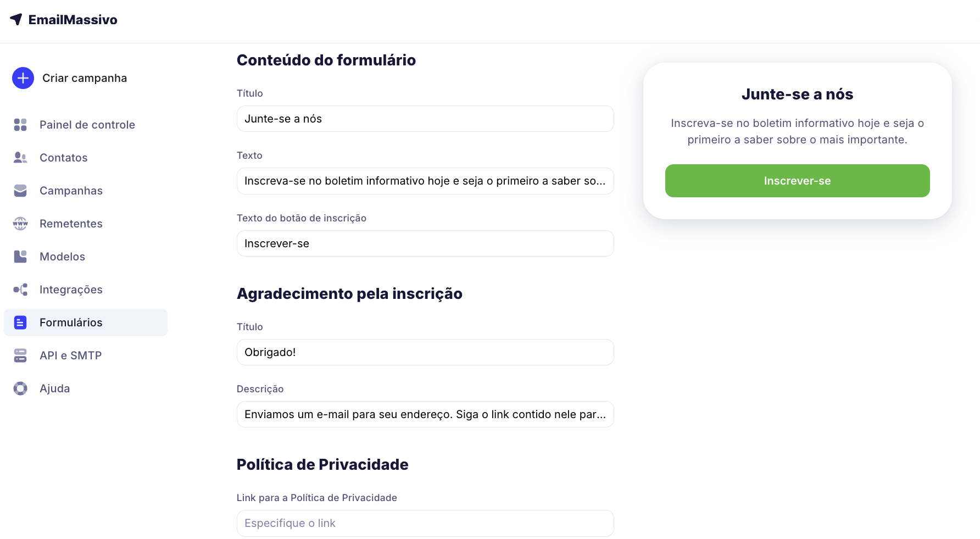This screenshot has height=539, width=980.
Task: Open the Integrações nodes icon
Action: click(20, 290)
